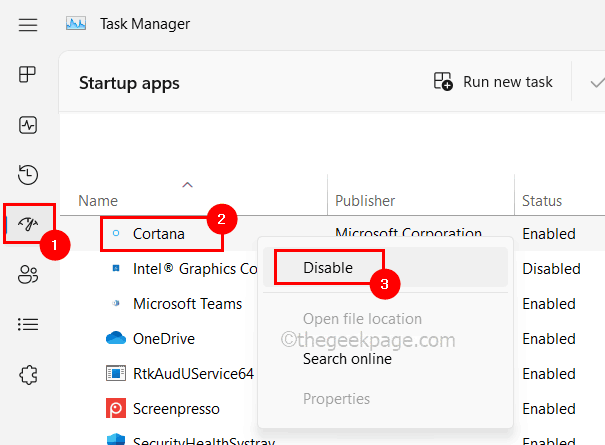Sort by the Name column header

coord(98,201)
